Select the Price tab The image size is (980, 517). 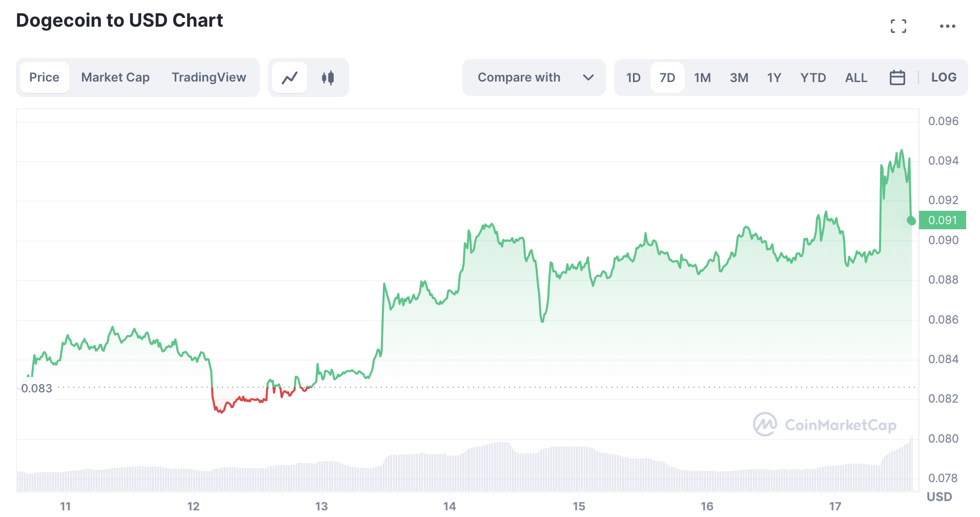pyautogui.click(x=45, y=77)
